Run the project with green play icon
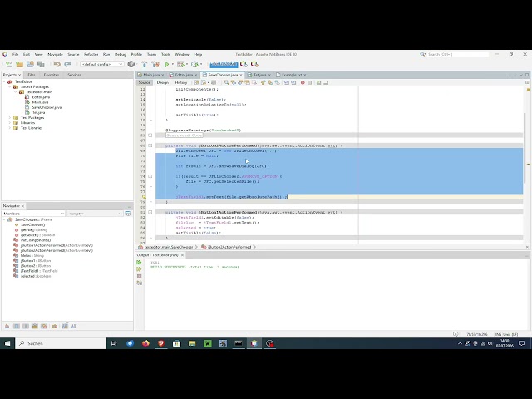Image resolution: width=532 pixels, height=399 pixels. click(x=166, y=64)
